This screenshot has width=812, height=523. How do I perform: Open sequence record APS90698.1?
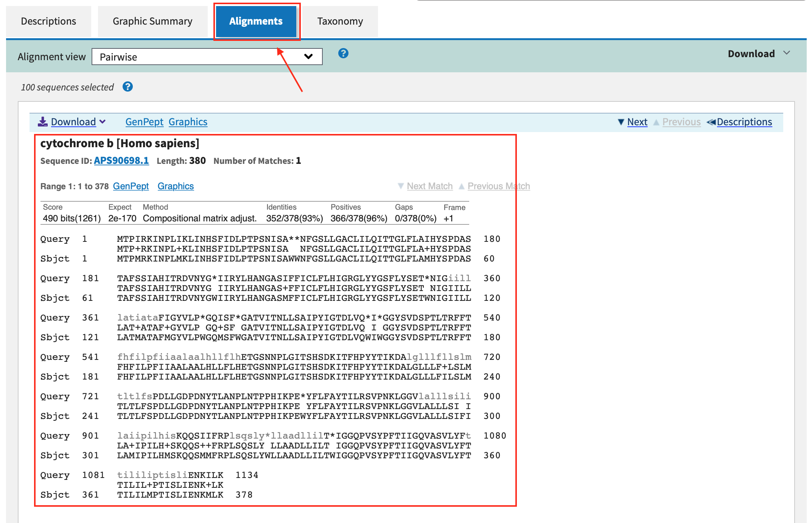(121, 160)
